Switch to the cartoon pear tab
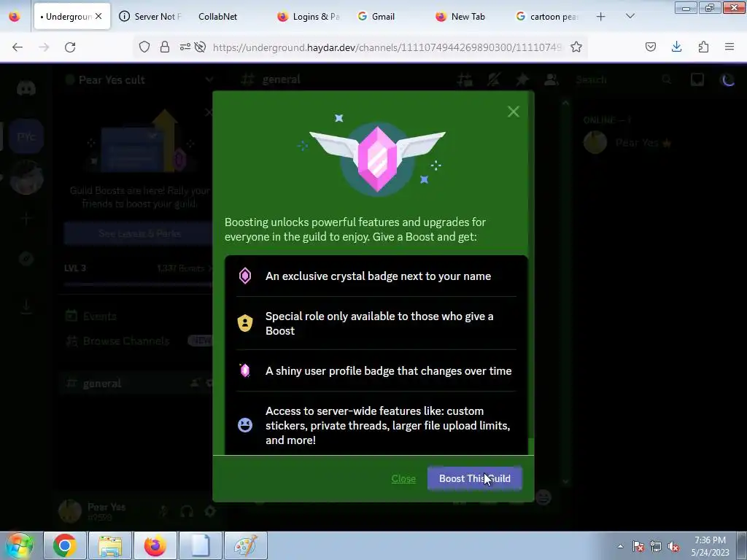The image size is (747, 560). 546,17
